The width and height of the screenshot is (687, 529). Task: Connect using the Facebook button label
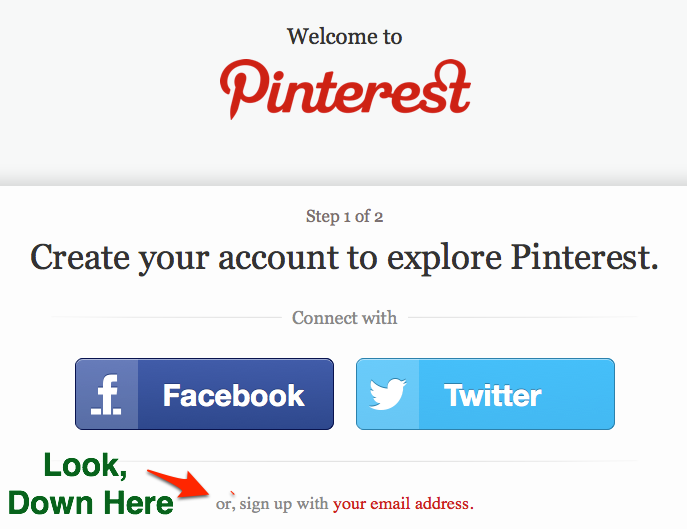[x=233, y=395]
